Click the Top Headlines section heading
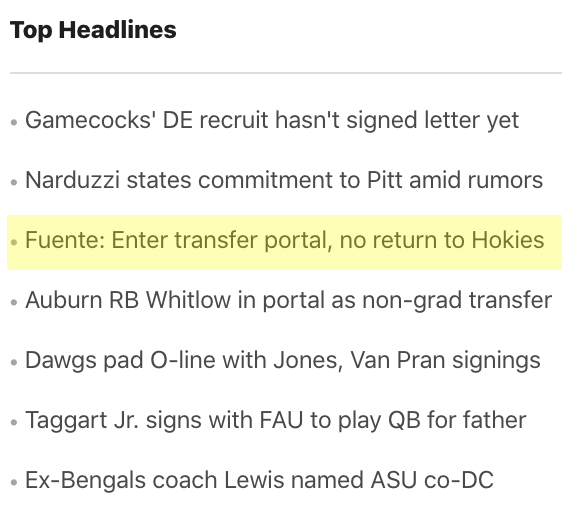The image size is (578, 516). click(93, 30)
